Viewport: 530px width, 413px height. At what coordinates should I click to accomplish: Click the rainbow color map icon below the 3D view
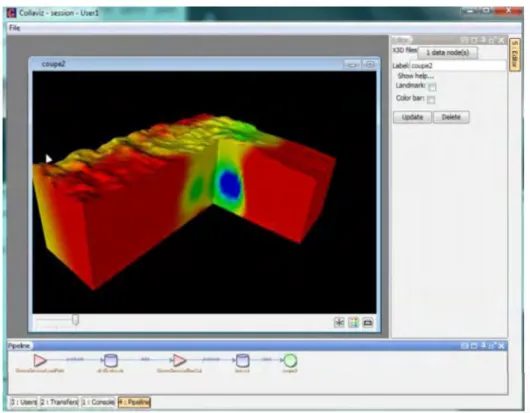tap(353, 322)
